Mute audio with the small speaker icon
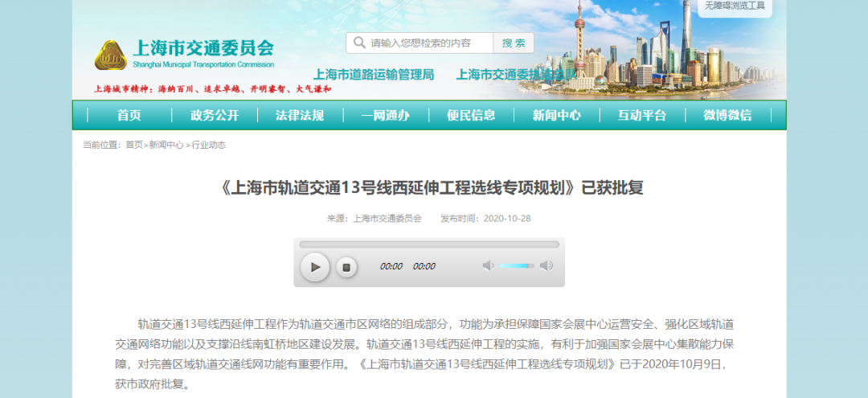The width and height of the screenshot is (868, 398). pyautogui.click(x=488, y=265)
